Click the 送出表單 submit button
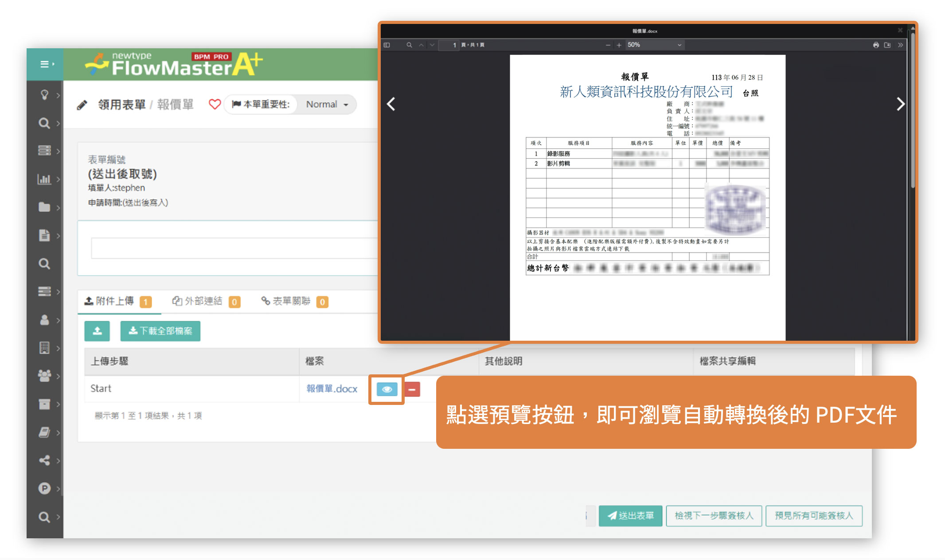The height and width of the screenshot is (560, 945). (630, 516)
